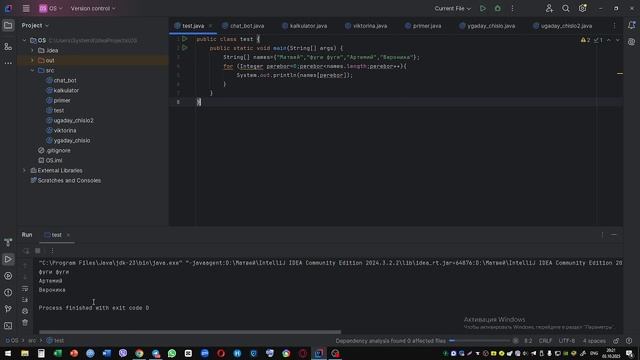
Task: Expand the .idea folder
Action: 33,50
